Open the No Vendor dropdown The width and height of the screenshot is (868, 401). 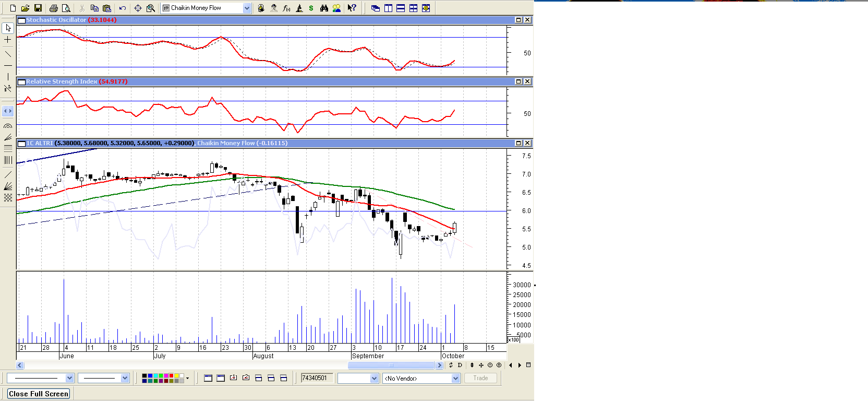(455, 379)
